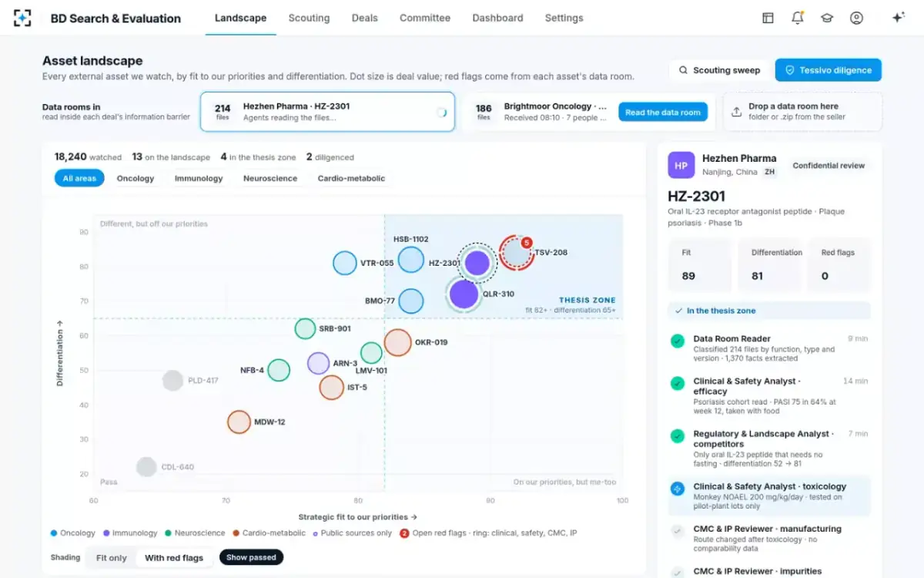
Task: Filter by Oncology area
Action: pos(136,178)
